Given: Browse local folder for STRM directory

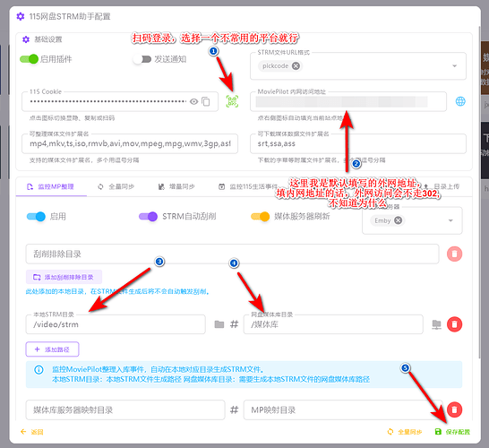Looking at the screenshot, I should tap(219, 324).
